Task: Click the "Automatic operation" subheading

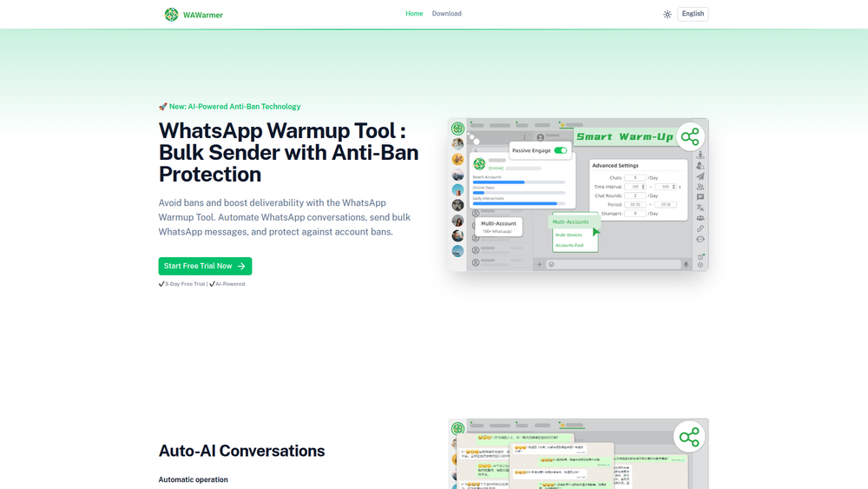Action: point(194,479)
